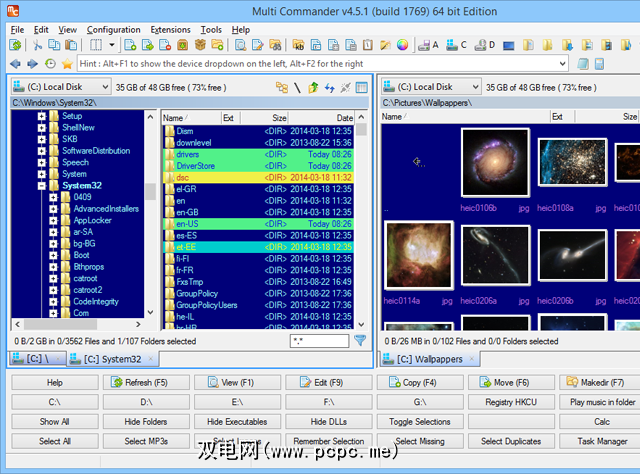640x474 pixels.
Task: Switch to the [C:] System32 tab
Action: coord(111,359)
